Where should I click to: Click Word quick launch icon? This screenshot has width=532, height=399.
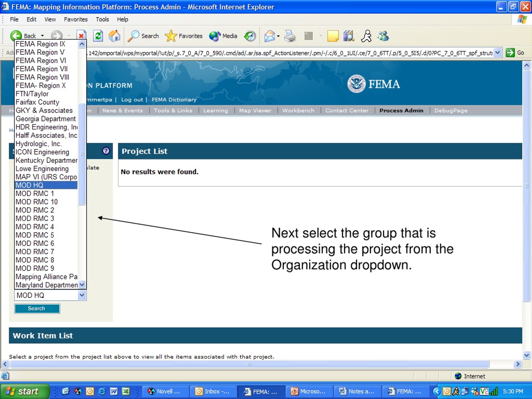pos(113,391)
